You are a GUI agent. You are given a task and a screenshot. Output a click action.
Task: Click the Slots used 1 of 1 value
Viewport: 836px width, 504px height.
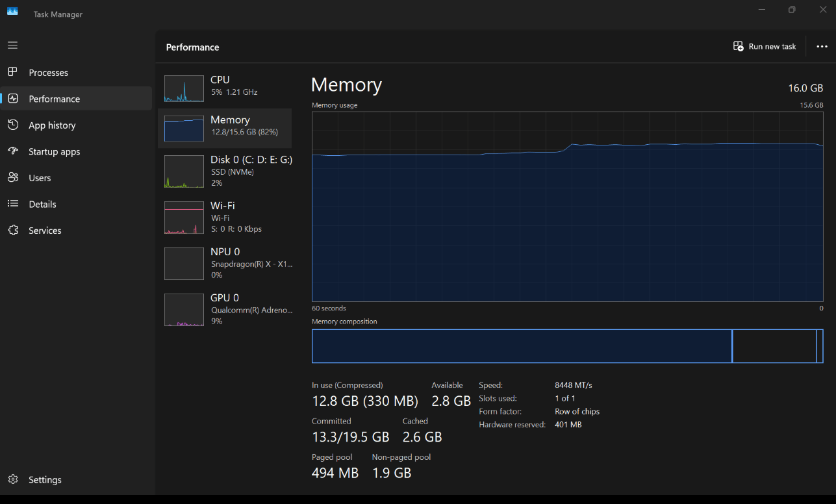tap(565, 398)
